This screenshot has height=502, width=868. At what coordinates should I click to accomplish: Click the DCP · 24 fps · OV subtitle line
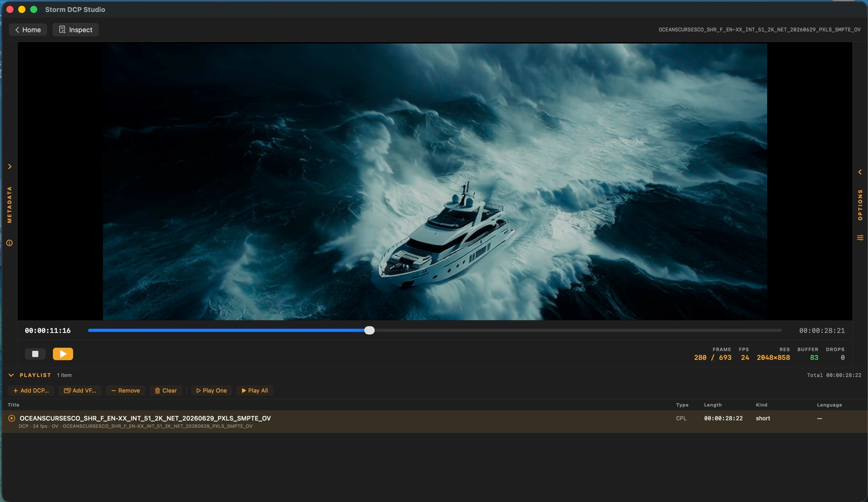coord(136,426)
